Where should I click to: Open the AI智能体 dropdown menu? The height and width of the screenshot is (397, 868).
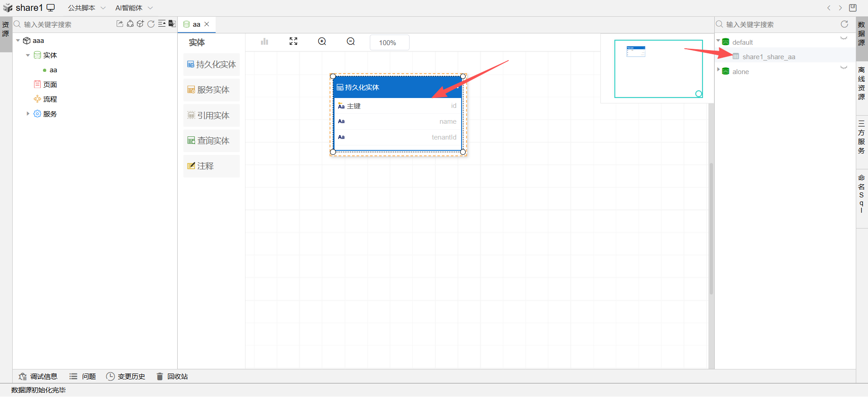(134, 8)
